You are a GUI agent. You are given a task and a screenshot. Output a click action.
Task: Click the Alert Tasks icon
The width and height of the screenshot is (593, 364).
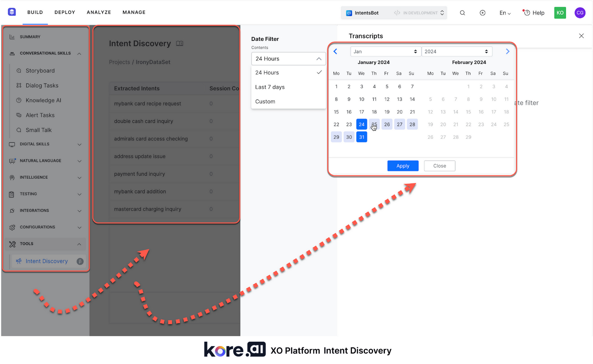pos(19,115)
